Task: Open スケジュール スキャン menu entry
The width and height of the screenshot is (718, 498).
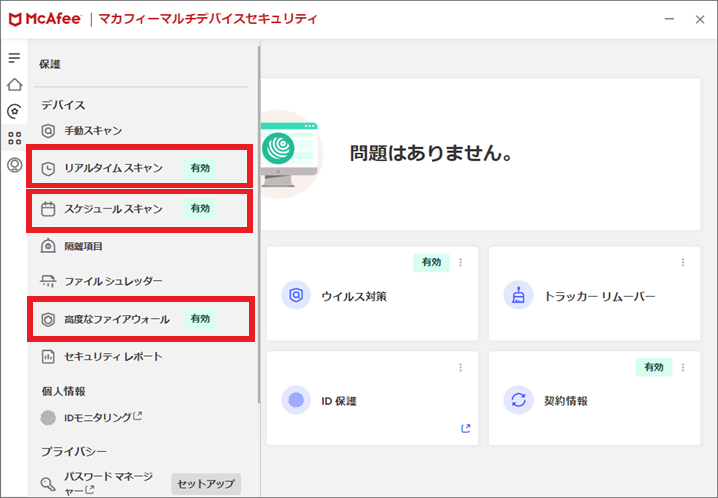Action: pyautogui.click(x=113, y=209)
